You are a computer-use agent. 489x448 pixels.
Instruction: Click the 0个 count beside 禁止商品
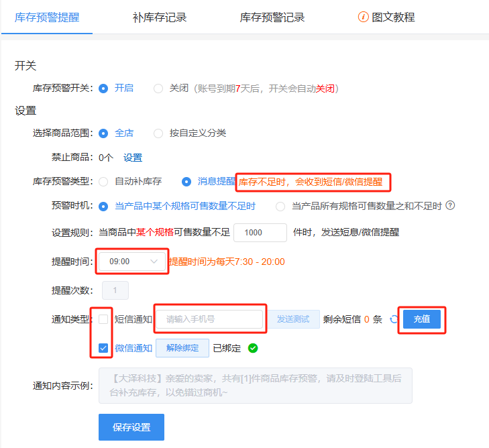tap(106, 158)
